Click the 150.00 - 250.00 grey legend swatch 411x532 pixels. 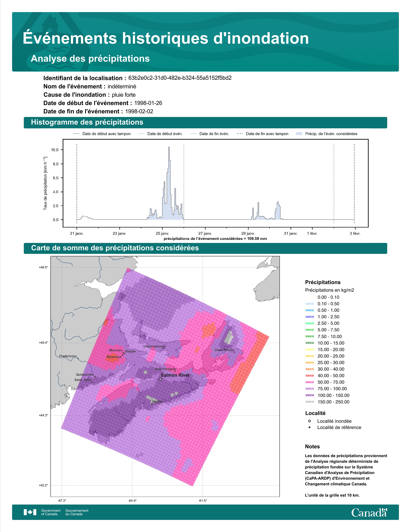[309, 402]
